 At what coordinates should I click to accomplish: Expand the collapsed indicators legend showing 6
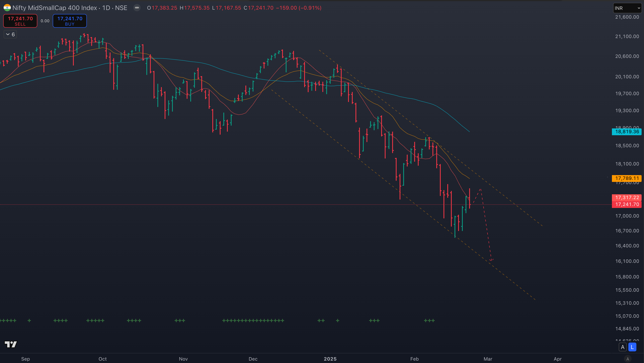pyautogui.click(x=10, y=34)
